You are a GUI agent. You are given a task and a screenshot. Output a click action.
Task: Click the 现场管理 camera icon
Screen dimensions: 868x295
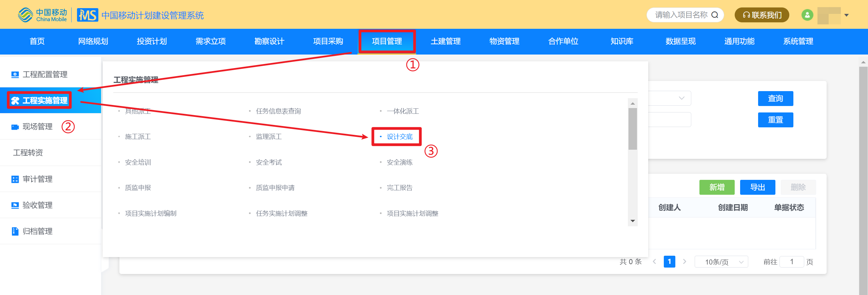click(x=15, y=127)
